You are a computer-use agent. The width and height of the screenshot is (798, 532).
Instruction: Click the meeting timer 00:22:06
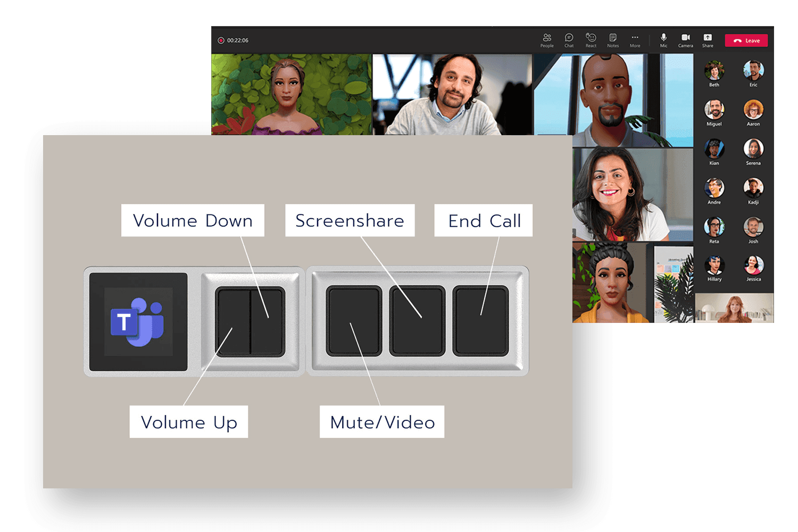(x=238, y=40)
